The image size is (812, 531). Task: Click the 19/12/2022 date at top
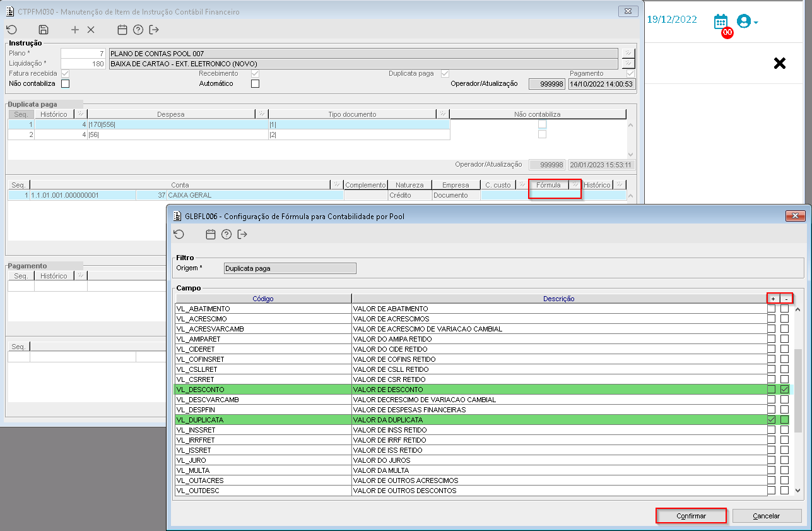click(672, 20)
